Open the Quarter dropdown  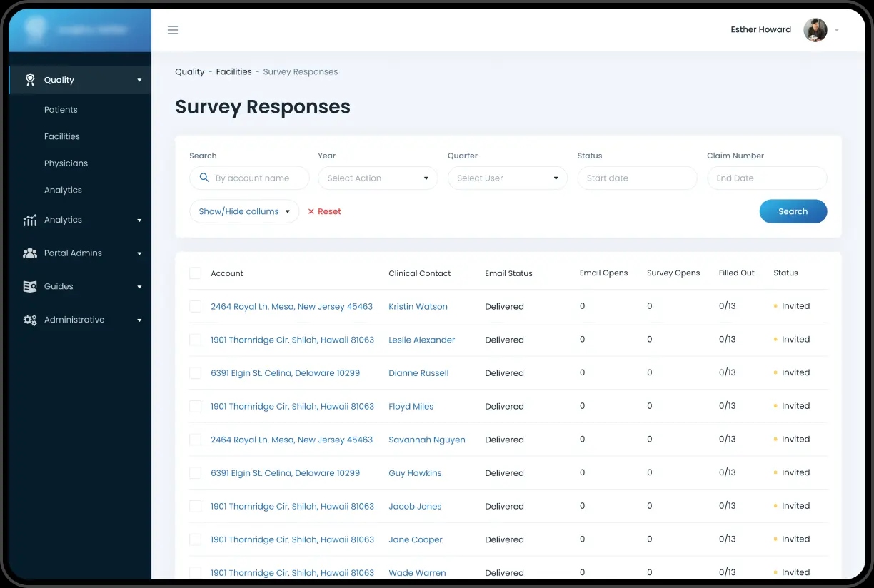point(507,178)
